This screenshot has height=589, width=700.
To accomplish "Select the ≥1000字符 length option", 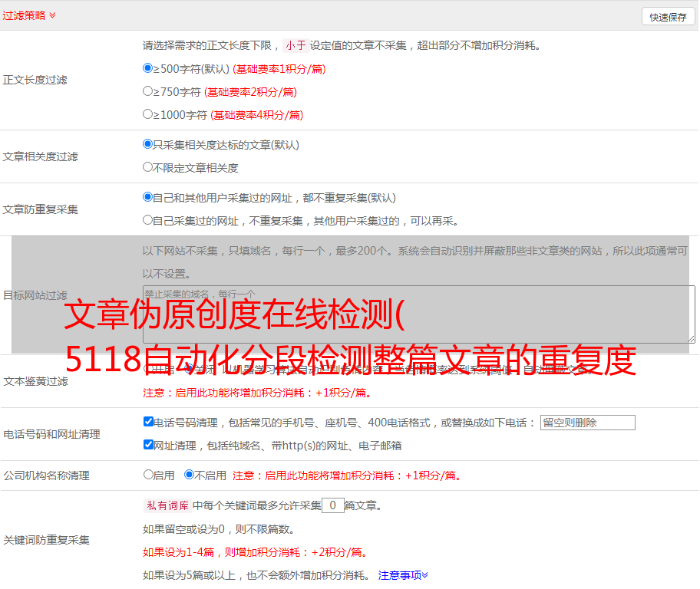I will 147,114.
